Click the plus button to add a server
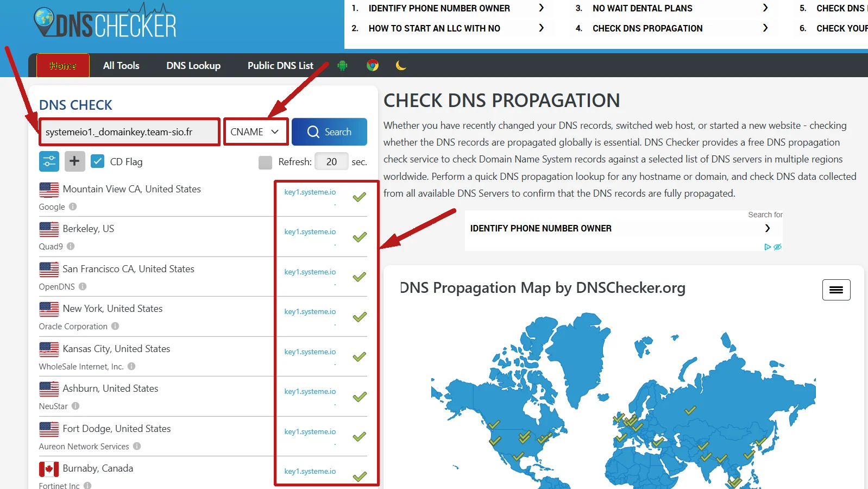This screenshot has width=868, height=489. 74,161
